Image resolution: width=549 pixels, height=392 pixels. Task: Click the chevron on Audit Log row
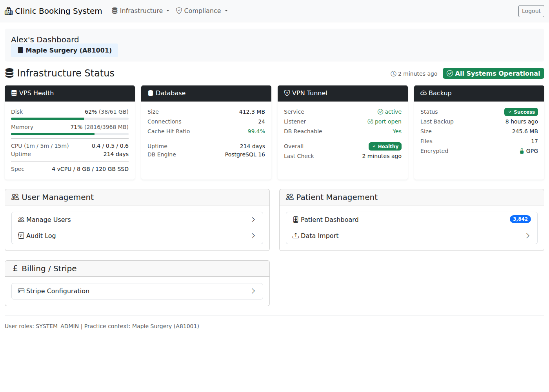(253, 236)
